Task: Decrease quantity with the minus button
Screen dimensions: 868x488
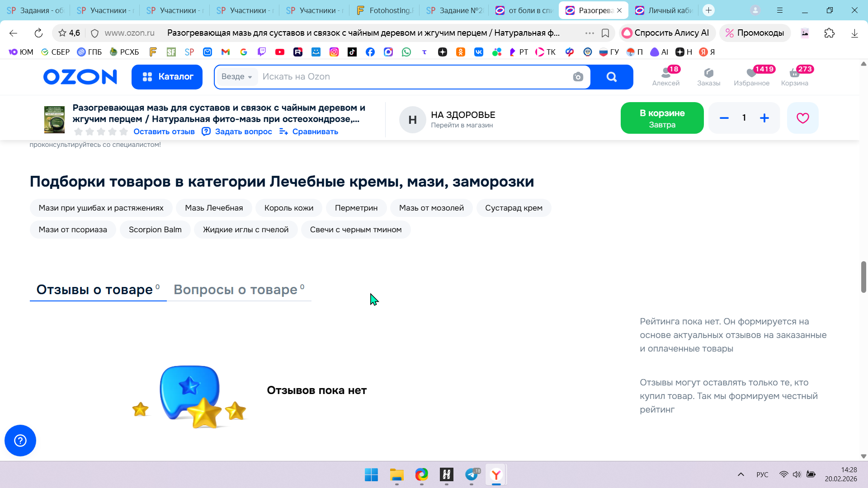Action: (x=724, y=118)
